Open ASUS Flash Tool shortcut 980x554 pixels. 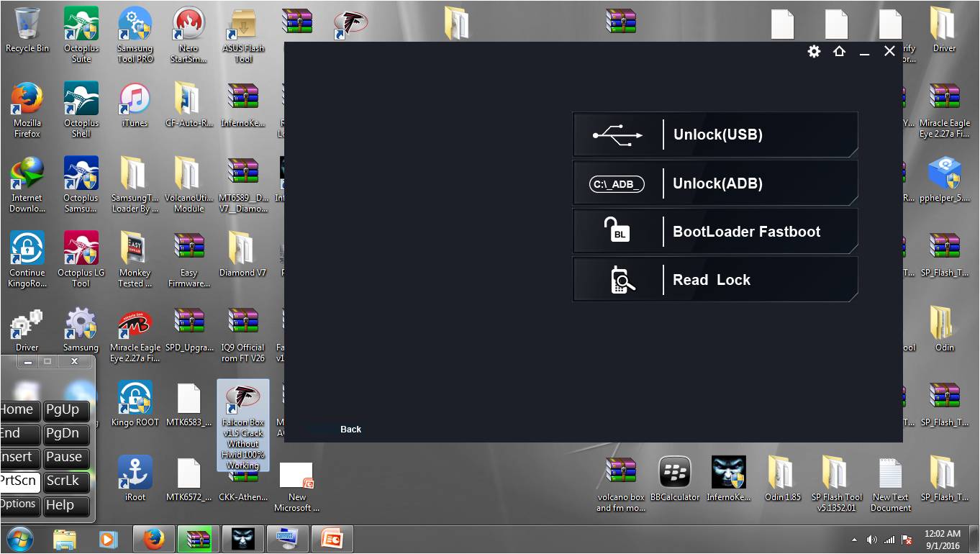point(243,35)
